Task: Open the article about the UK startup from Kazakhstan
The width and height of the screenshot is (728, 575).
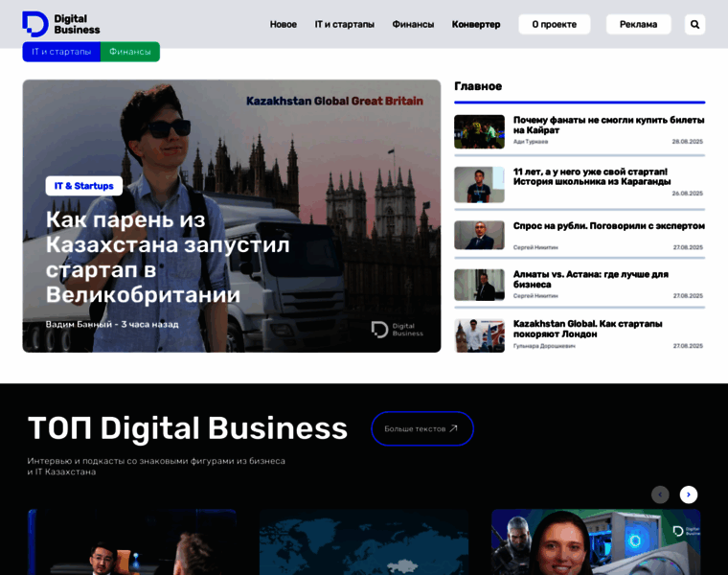Action: pos(167,257)
